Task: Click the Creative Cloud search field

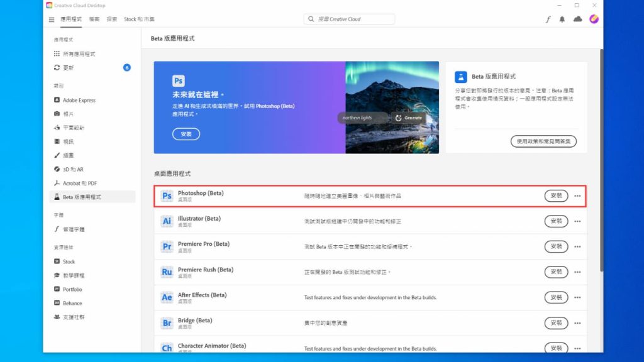Action: tap(349, 19)
